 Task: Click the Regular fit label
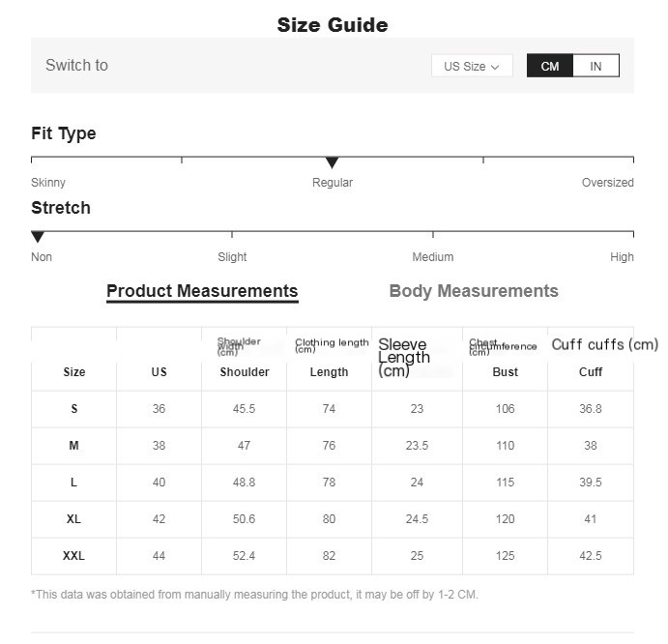[332, 183]
